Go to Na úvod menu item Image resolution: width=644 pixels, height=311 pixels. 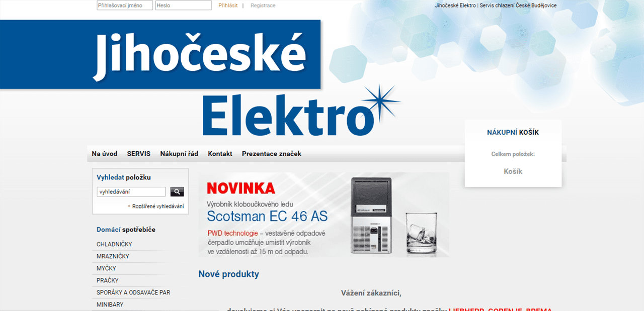[105, 154]
